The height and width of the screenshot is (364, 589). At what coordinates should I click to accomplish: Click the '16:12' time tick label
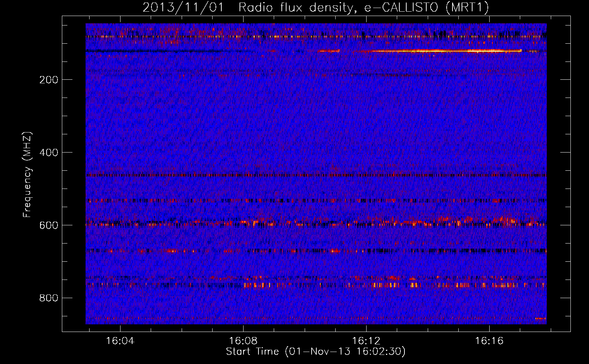click(366, 341)
